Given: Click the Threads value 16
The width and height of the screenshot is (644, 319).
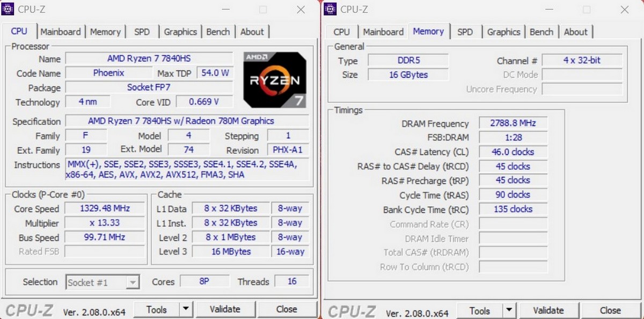Looking at the screenshot, I should click(x=292, y=281).
